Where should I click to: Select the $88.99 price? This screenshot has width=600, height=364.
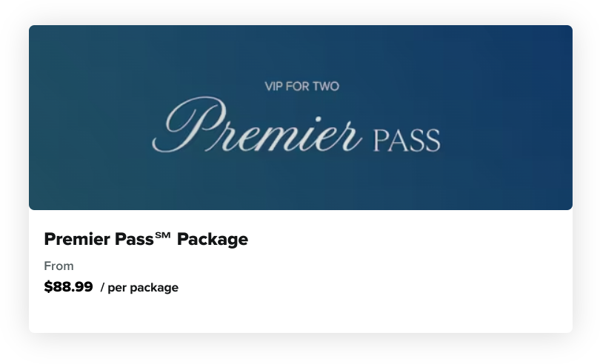(x=68, y=286)
